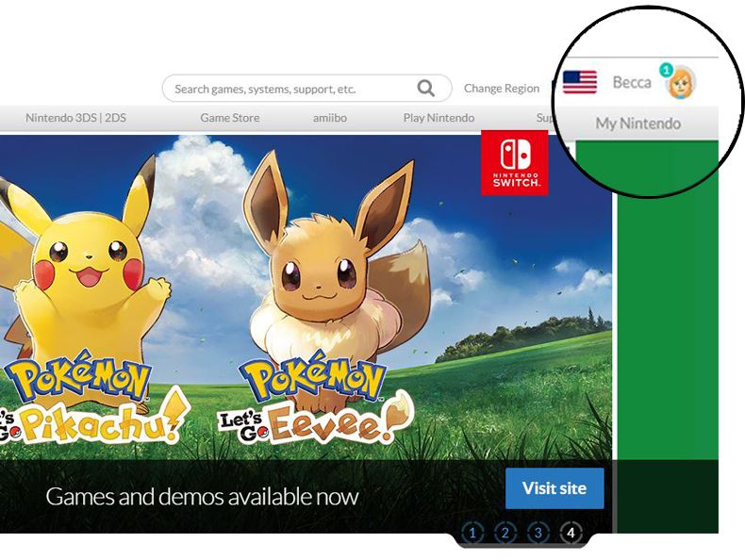Click the magnifying glass search icon
This screenshot has height=560, width=745.
coord(425,89)
